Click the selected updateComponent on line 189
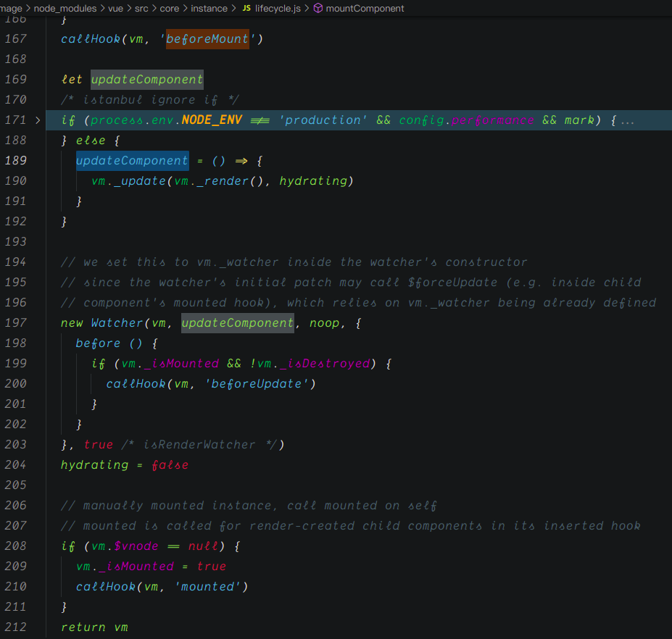The height and width of the screenshot is (639, 672). 132,161
